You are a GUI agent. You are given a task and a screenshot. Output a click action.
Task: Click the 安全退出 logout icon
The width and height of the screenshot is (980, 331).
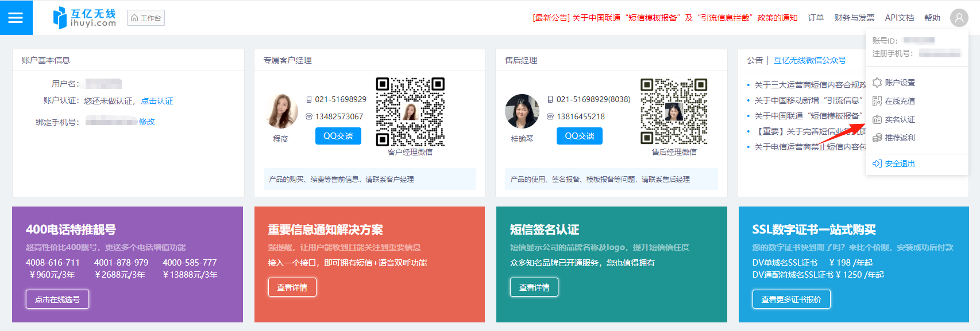point(877,163)
